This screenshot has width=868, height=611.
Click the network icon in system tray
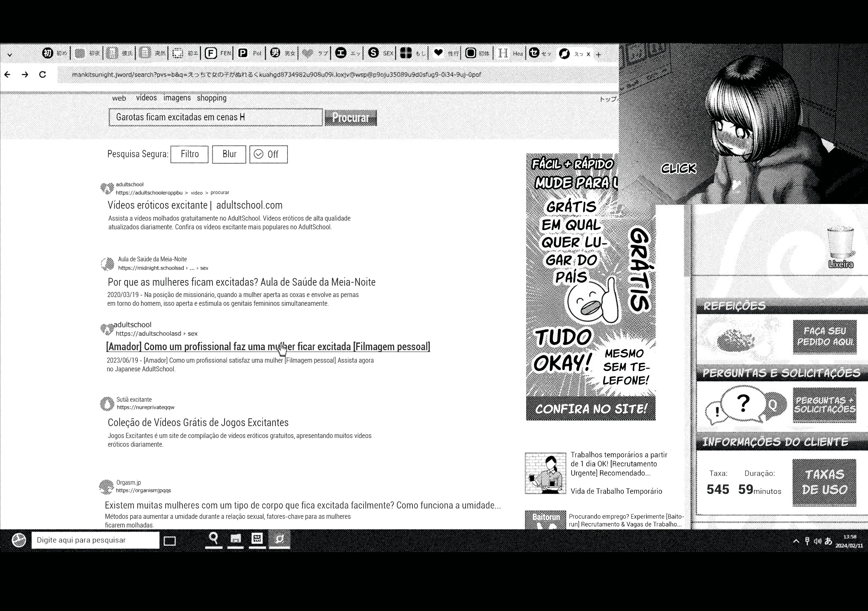pos(807,541)
